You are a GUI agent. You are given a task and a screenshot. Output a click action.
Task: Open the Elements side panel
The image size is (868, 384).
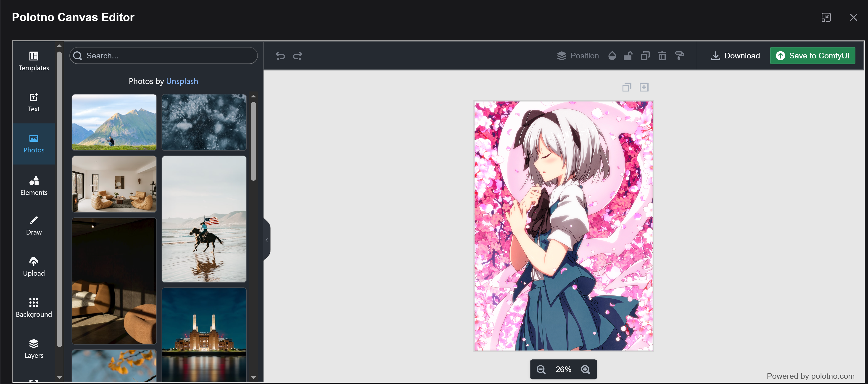tap(34, 185)
